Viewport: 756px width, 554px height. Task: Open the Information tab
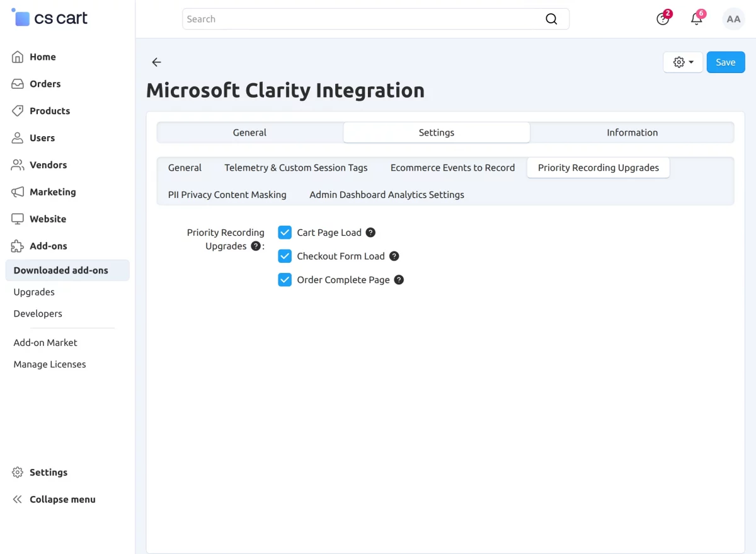(632, 132)
